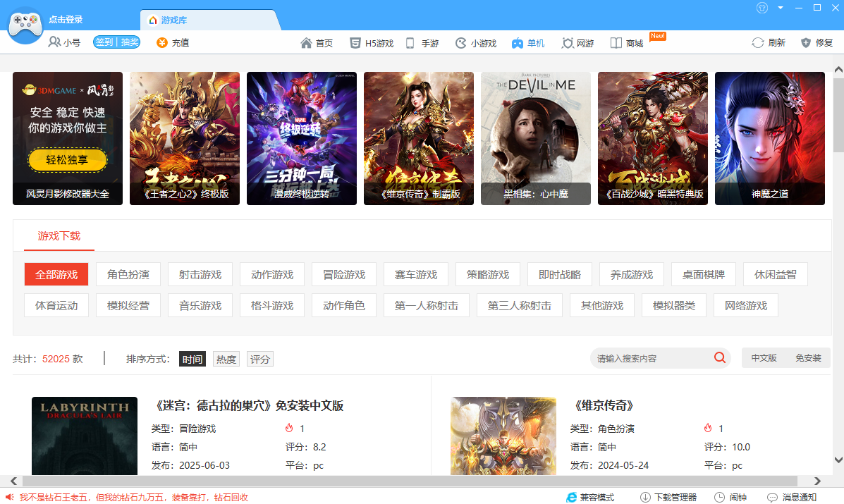The height and width of the screenshot is (504, 844).
Task: Select 动作游戏 category
Action: click(x=272, y=274)
